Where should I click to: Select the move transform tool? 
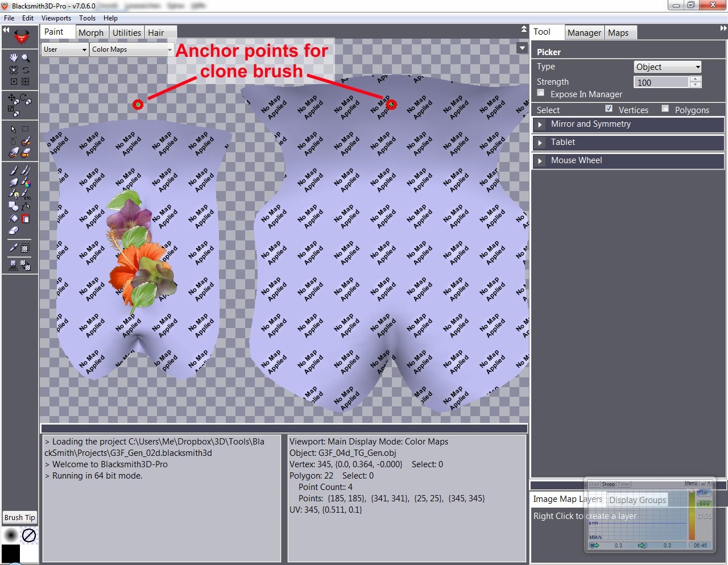coord(13,99)
